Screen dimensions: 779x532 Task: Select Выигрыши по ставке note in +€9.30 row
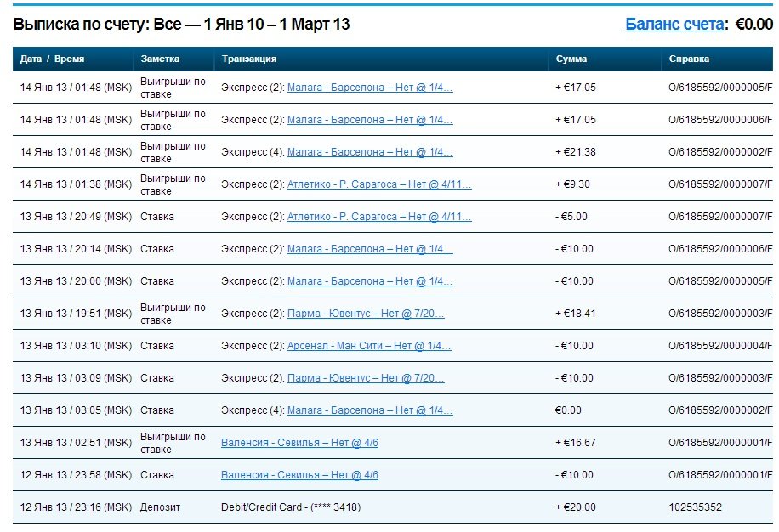[x=173, y=184]
